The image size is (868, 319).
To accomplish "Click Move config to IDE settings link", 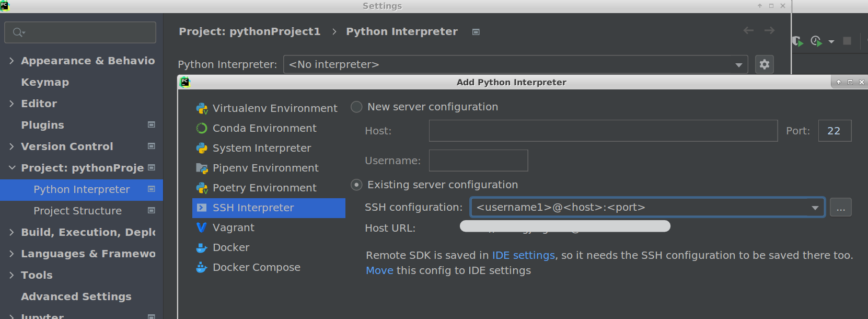I will point(379,270).
